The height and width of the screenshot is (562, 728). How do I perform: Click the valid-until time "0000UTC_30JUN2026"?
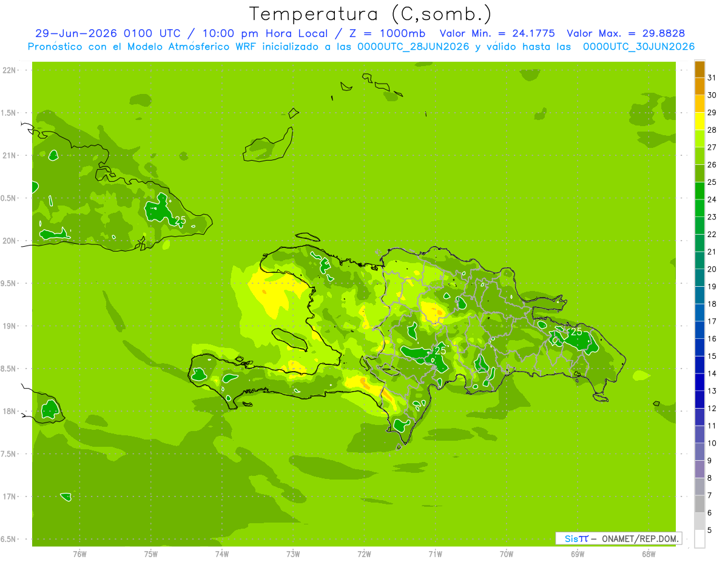click(638, 47)
